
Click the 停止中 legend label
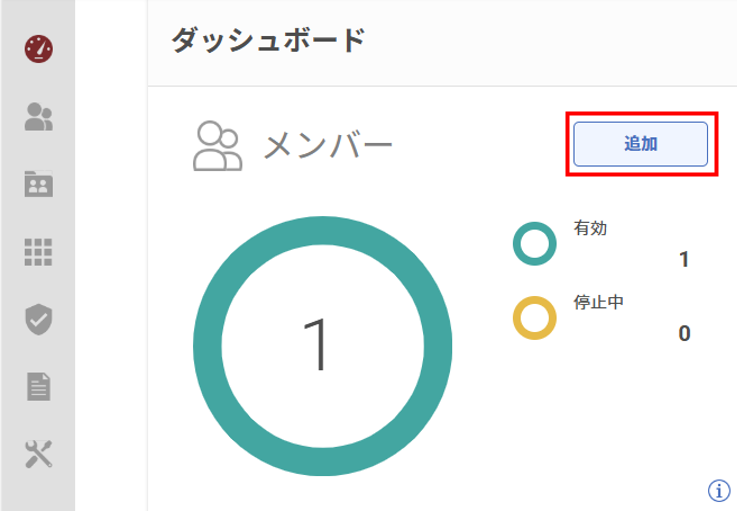pos(599,301)
